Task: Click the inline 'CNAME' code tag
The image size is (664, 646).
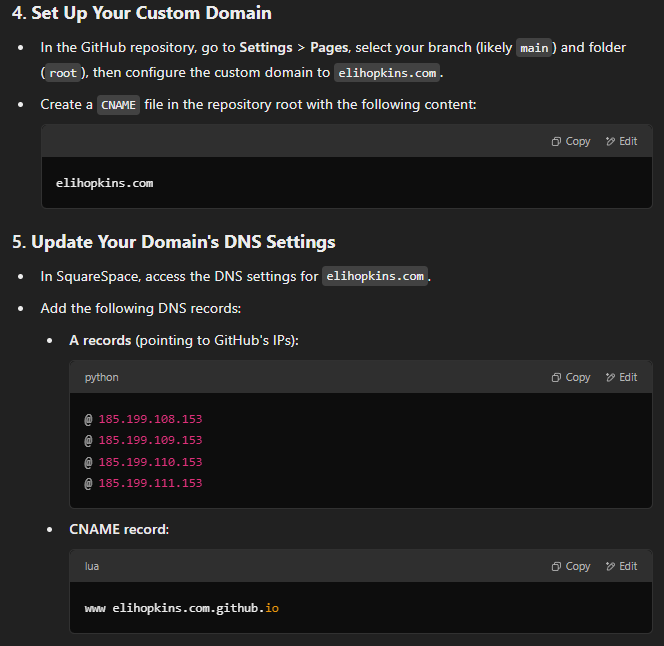Action: pyautogui.click(x=118, y=105)
